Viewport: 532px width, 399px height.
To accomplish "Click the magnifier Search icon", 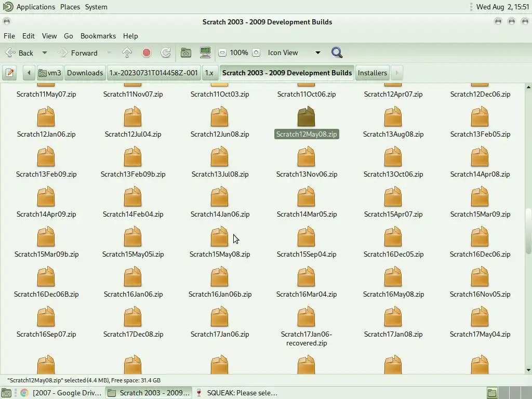I will coord(337,52).
